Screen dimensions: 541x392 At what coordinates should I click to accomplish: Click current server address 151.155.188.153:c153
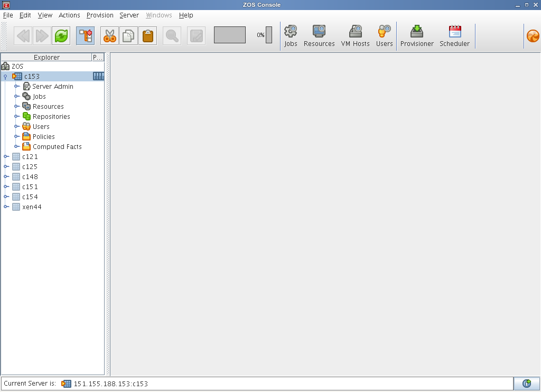[111, 384]
